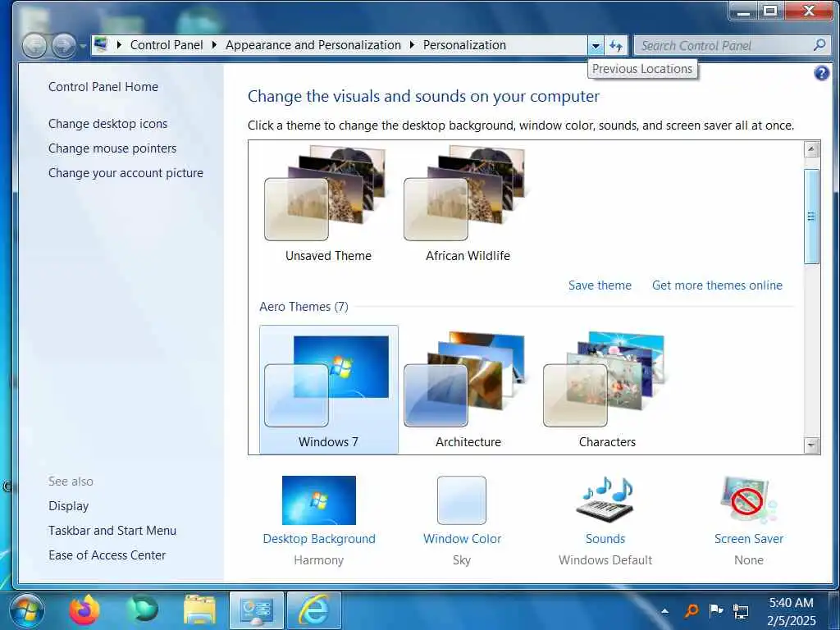Click the Forward navigation arrow
The height and width of the screenshot is (630, 840).
tap(64, 46)
